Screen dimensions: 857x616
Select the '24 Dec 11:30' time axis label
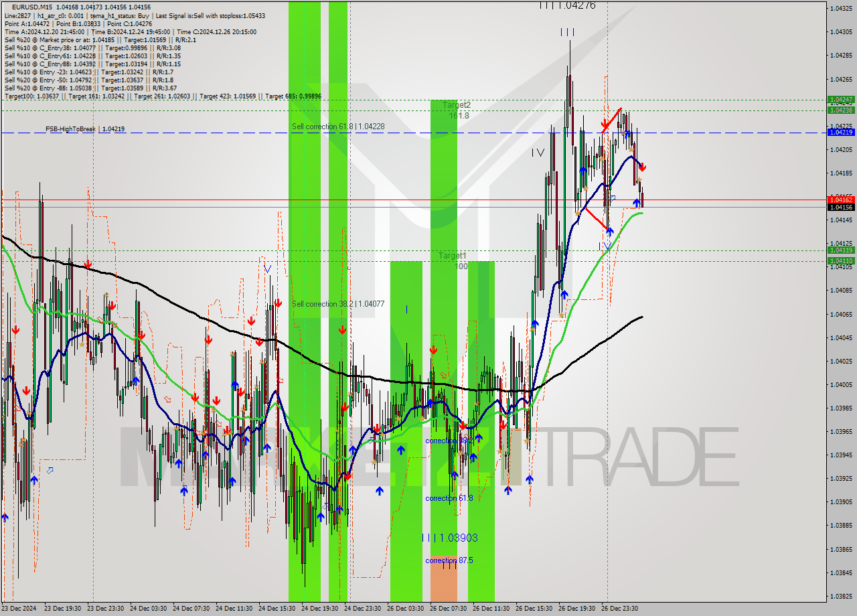tap(234, 609)
